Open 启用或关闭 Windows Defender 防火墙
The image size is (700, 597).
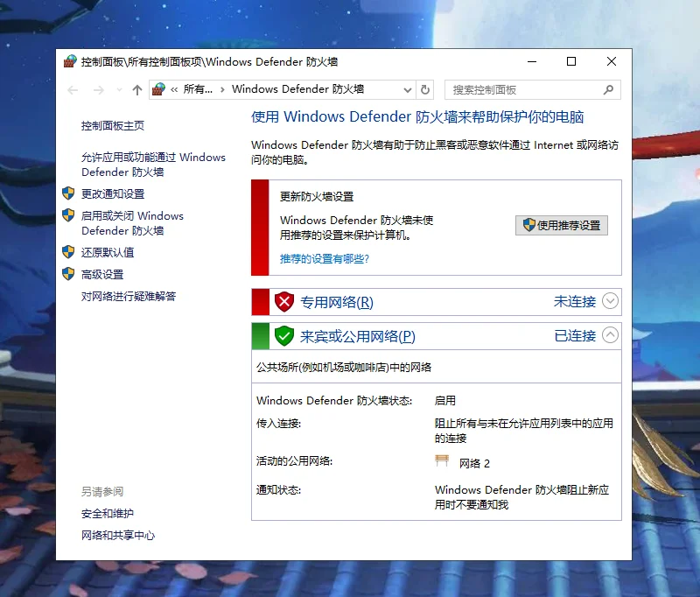pos(132,223)
